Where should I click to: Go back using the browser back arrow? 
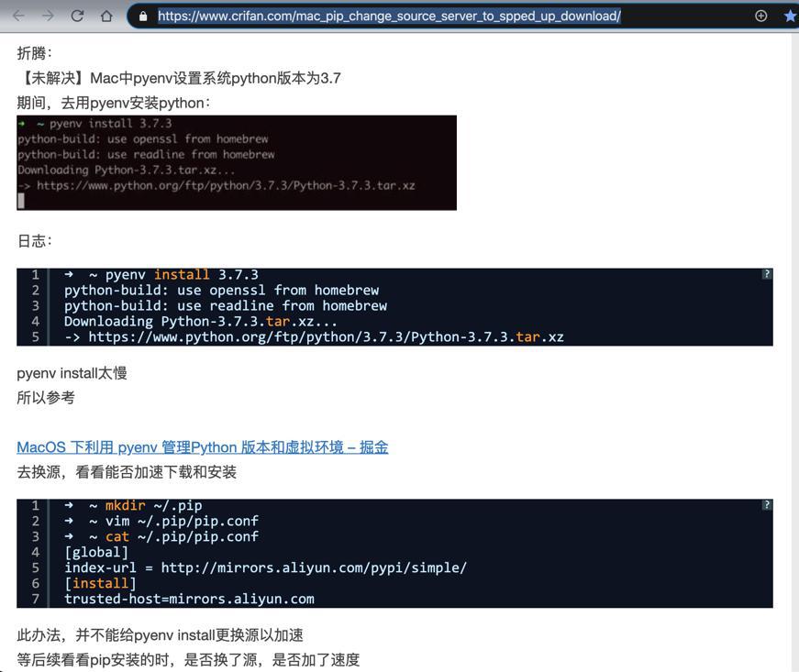tap(19, 16)
